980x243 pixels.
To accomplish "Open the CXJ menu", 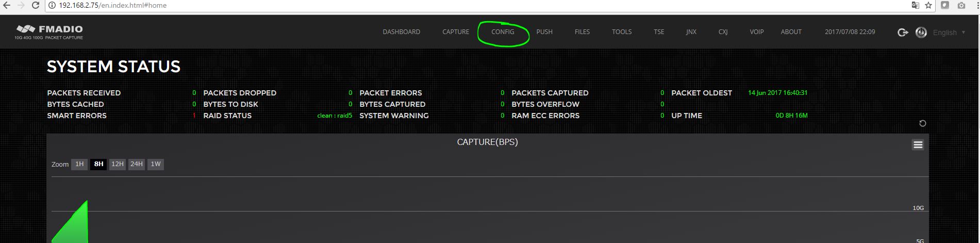I will [x=723, y=32].
